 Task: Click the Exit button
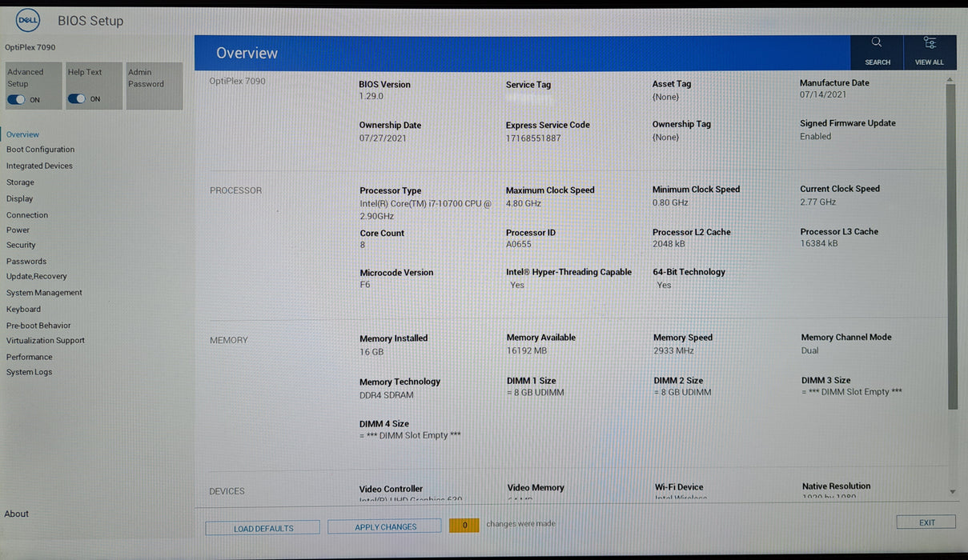[x=926, y=522]
